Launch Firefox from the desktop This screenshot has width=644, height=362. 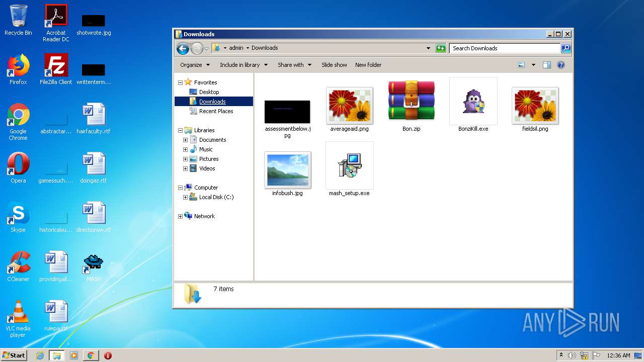coord(18,69)
